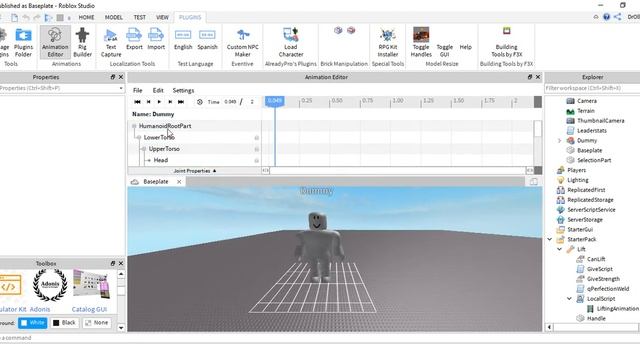Select the timeline scrubber at 0.049
Viewport: 640px width, 360px height.
(275, 101)
